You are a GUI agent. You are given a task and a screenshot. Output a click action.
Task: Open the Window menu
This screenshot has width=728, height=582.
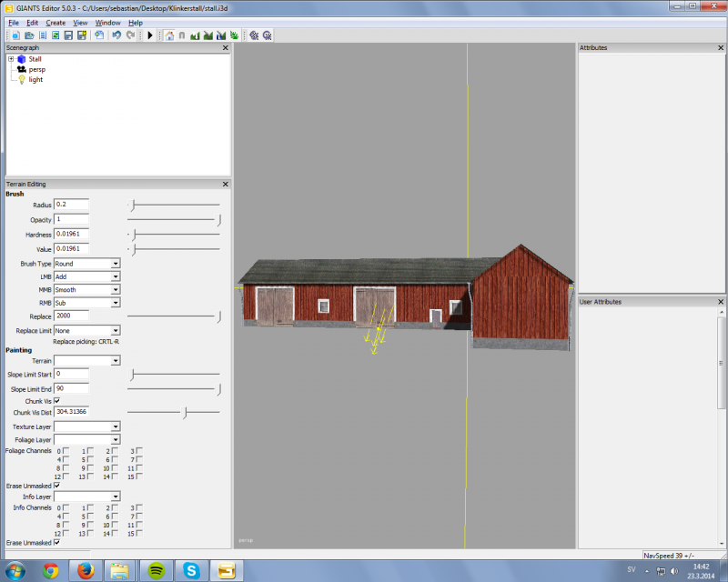click(x=107, y=23)
